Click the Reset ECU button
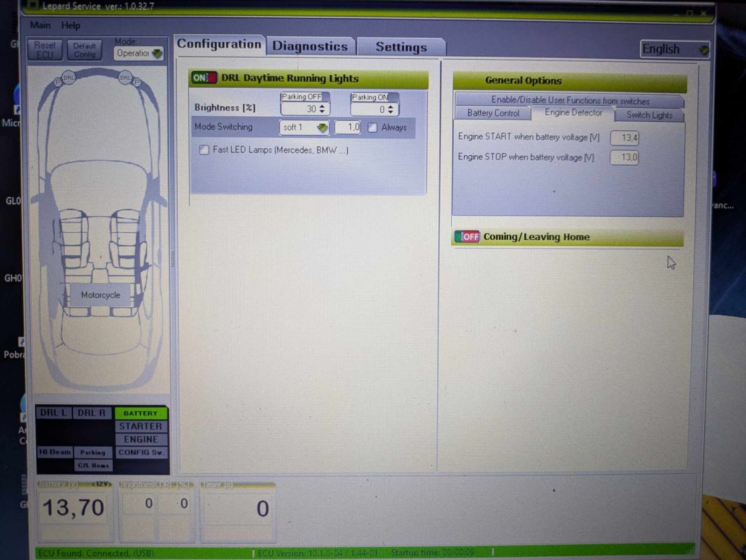 click(45, 50)
